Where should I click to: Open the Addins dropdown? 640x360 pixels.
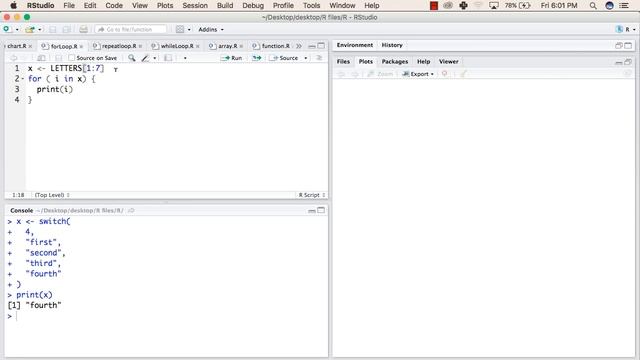tap(211, 29)
